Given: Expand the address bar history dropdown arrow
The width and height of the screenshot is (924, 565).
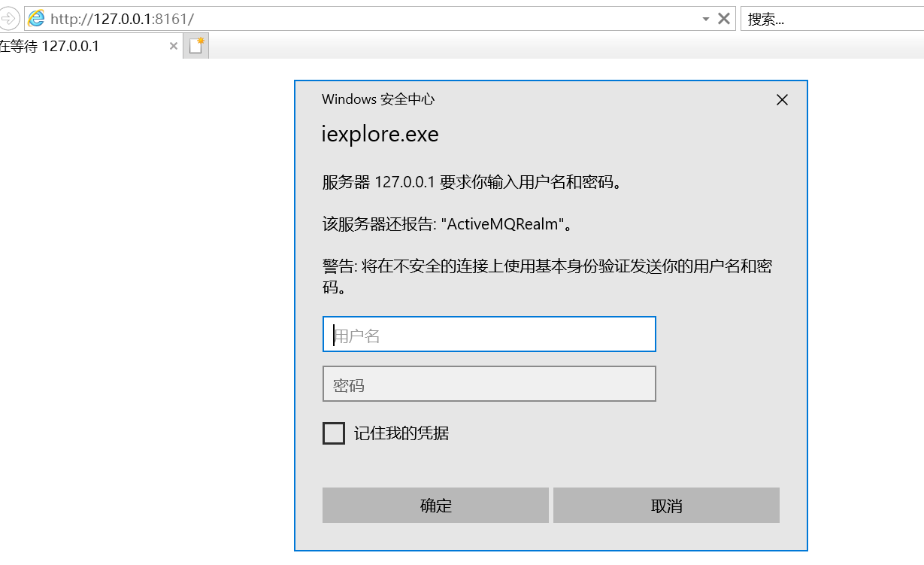Looking at the screenshot, I should [705, 20].
